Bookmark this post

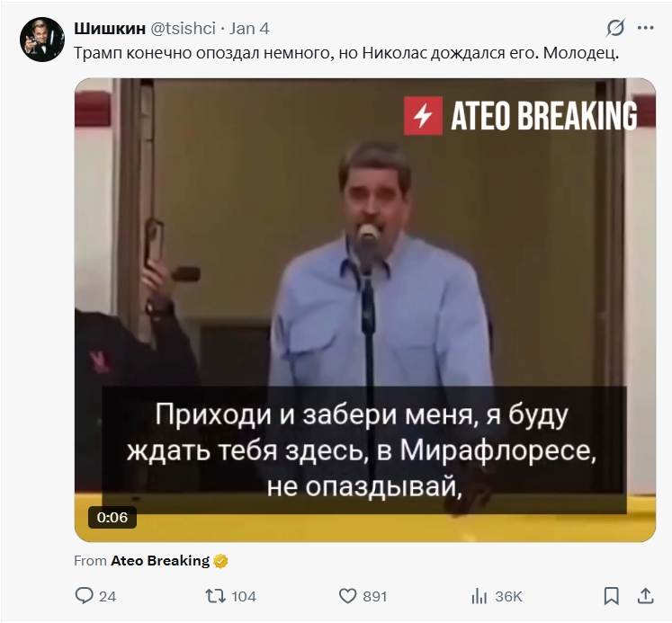[611, 596]
